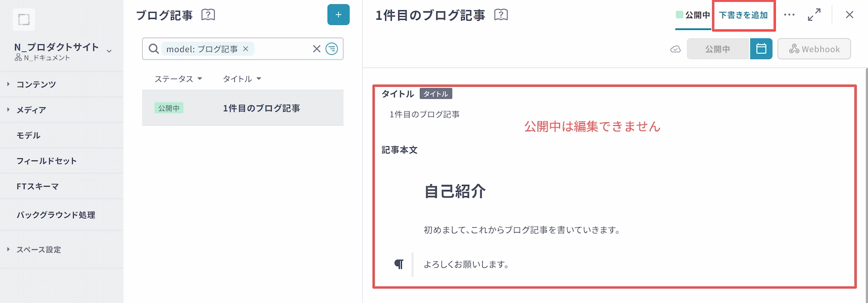Select the 公開中 version tab
868x303 pixels.
click(693, 15)
